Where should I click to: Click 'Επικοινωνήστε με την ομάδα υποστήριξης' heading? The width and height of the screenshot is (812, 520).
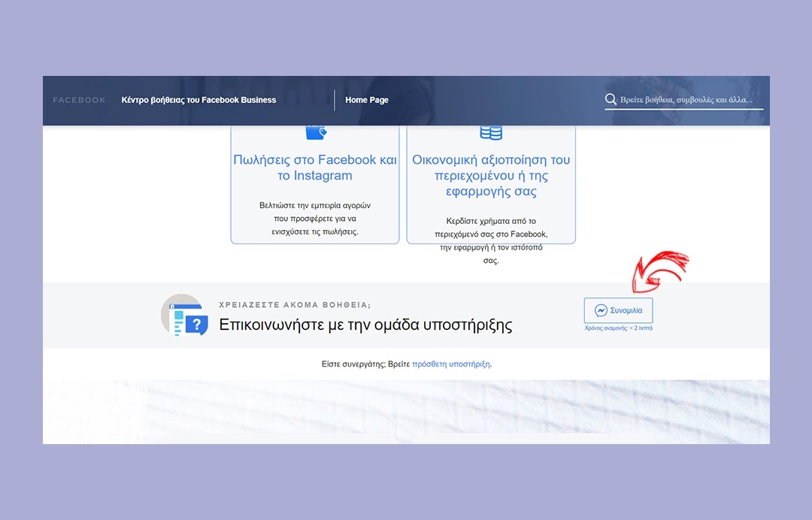point(365,325)
